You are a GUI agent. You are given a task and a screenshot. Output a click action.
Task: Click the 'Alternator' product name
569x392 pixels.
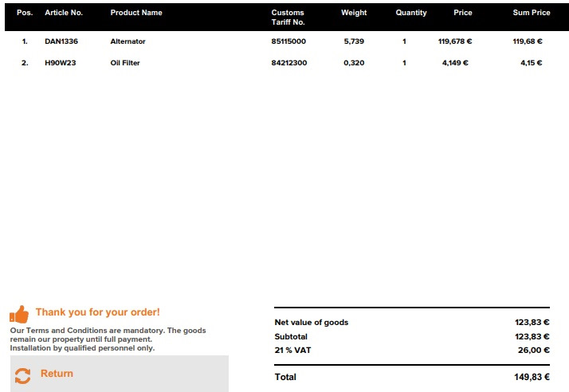[x=128, y=41]
